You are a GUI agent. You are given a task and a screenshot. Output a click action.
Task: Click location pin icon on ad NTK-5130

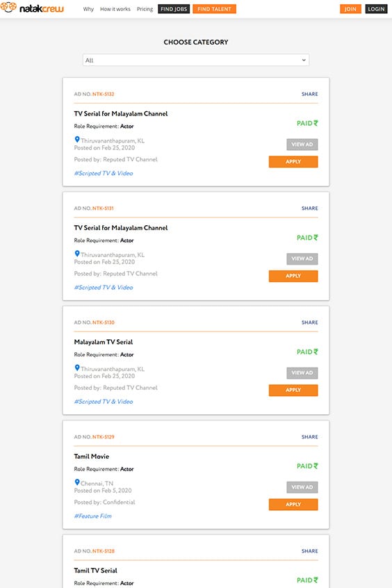(77, 368)
